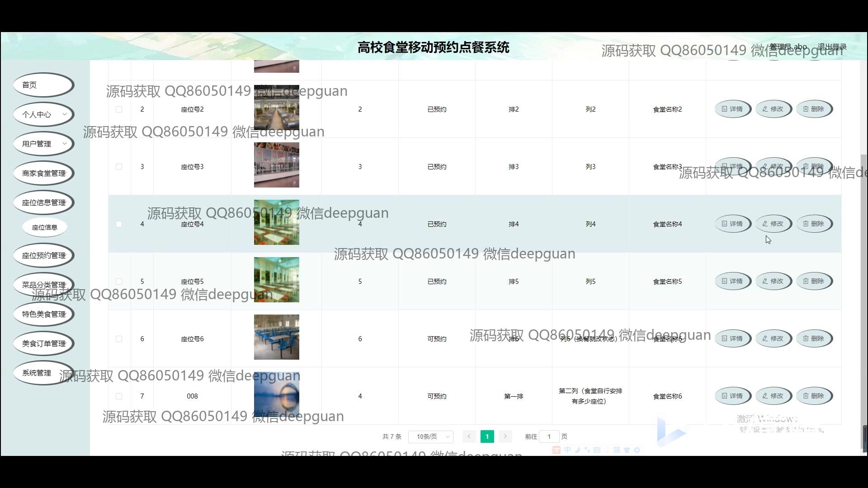Delete the 座位号2 row
The height and width of the screenshot is (488, 868).
click(x=814, y=109)
